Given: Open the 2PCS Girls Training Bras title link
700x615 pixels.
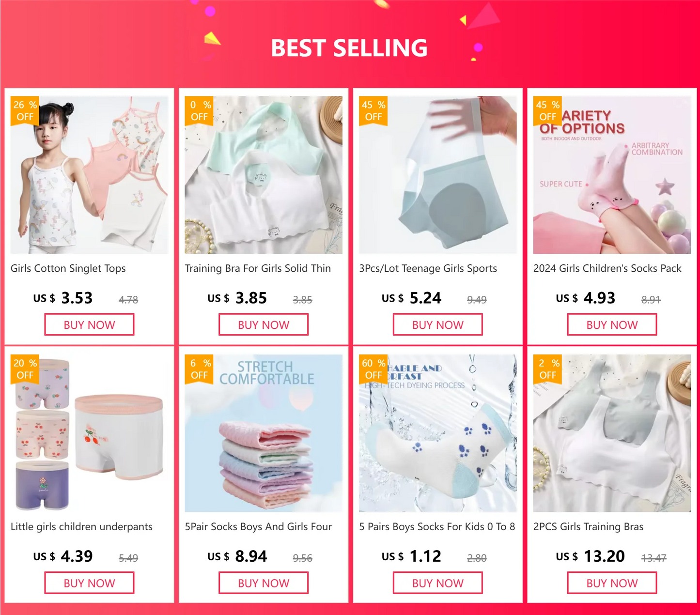Looking at the screenshot, I should tap(589, 527).
